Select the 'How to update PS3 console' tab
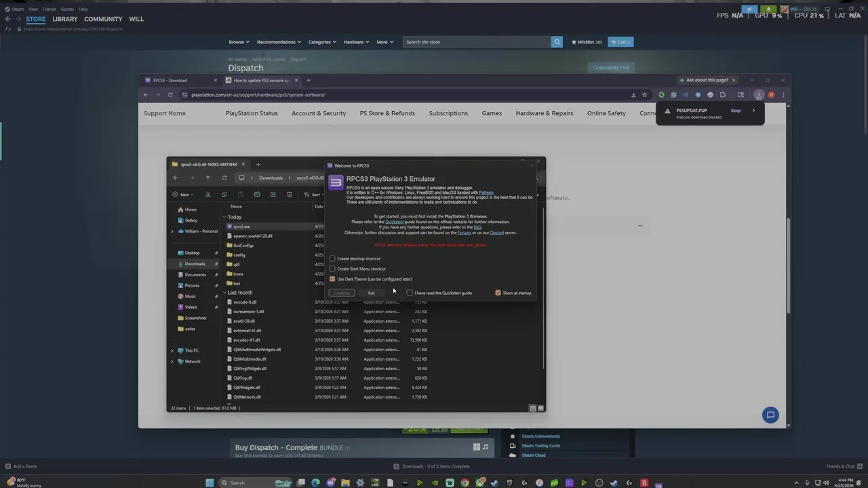The width and height of the screenshot is (868, 488). click(x=262, y=80)
